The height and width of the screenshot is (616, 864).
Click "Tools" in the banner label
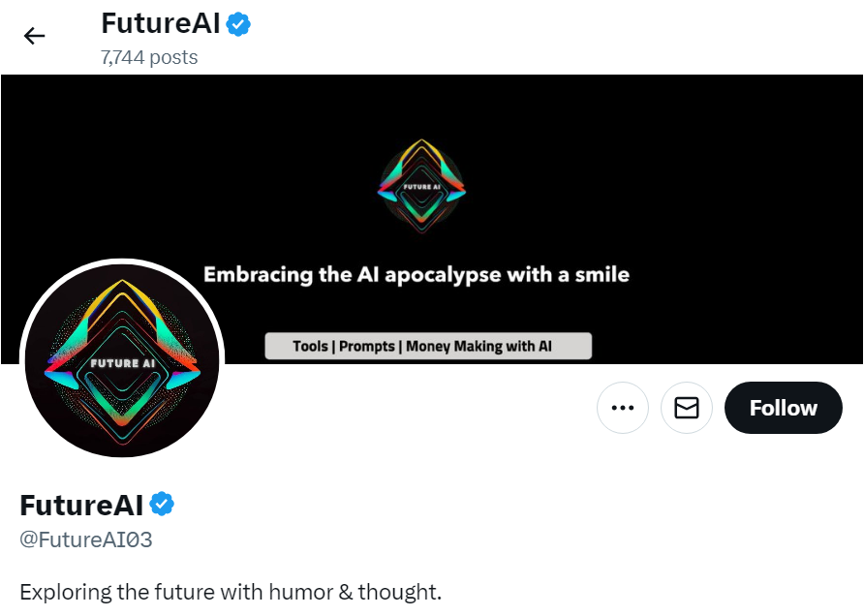[x=310, y=346]
